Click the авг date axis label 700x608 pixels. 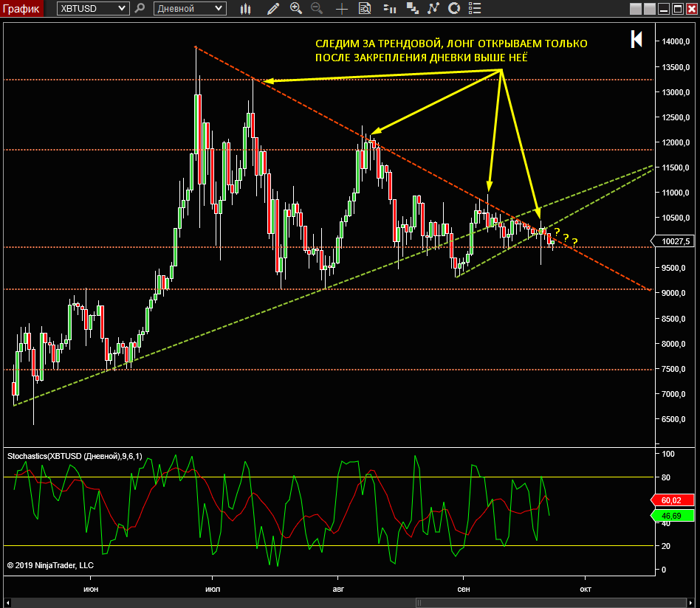tap(338, 590)
